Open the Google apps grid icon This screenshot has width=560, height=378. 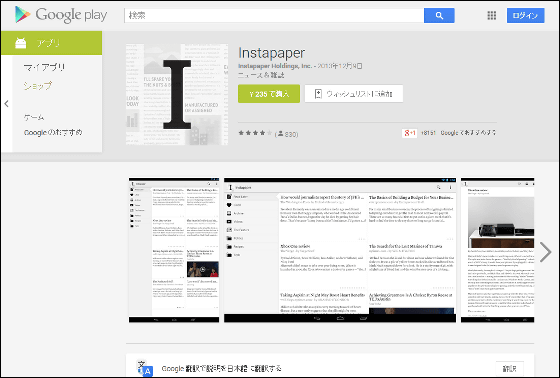pos(491,15)
